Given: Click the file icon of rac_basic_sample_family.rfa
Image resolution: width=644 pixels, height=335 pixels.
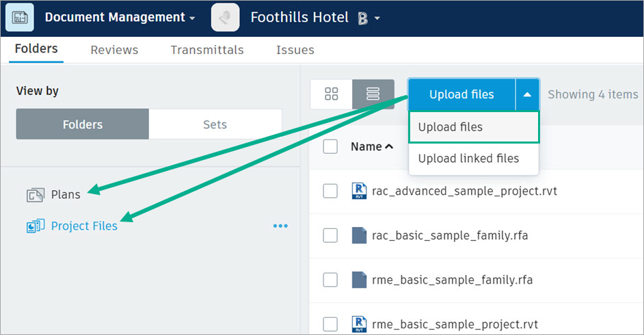Looking at the screenshot, I should pos(359,236).
